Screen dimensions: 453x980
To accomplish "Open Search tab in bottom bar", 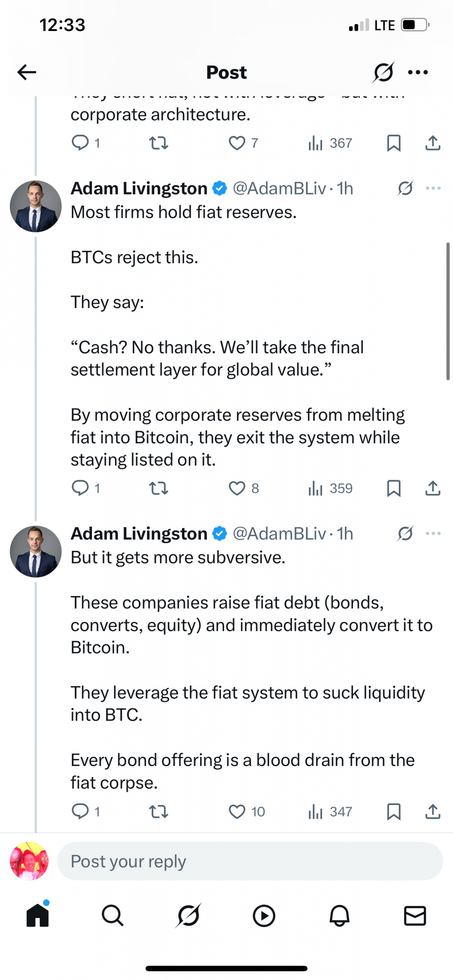I will tap(113, 916).
